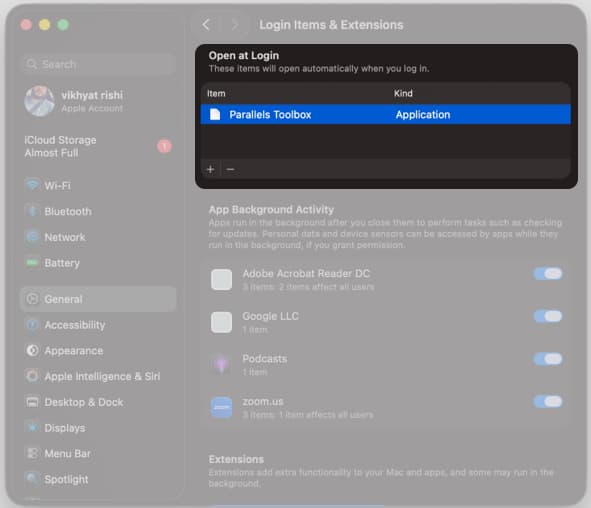Click the Application kind cell
Image resolution: width=591 pixels, height=508 pixels.
tap(423, 115)
